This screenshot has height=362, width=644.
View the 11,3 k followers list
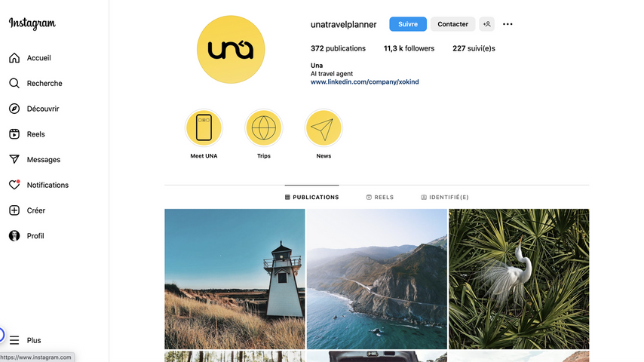click(409, 48)
